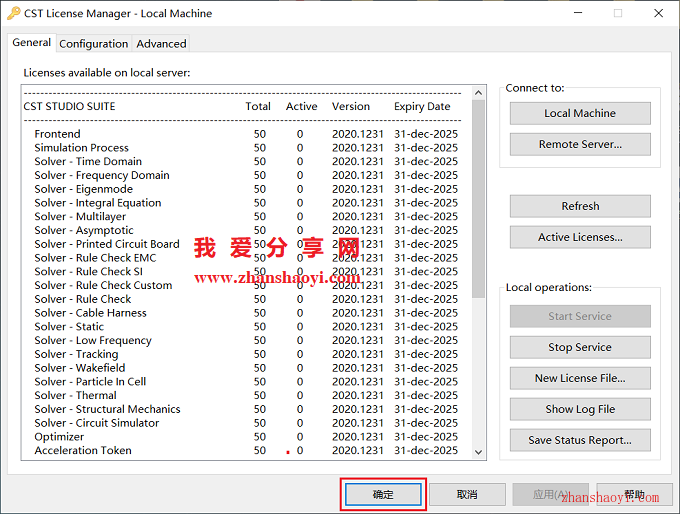Open the Configuration tab

94,44
